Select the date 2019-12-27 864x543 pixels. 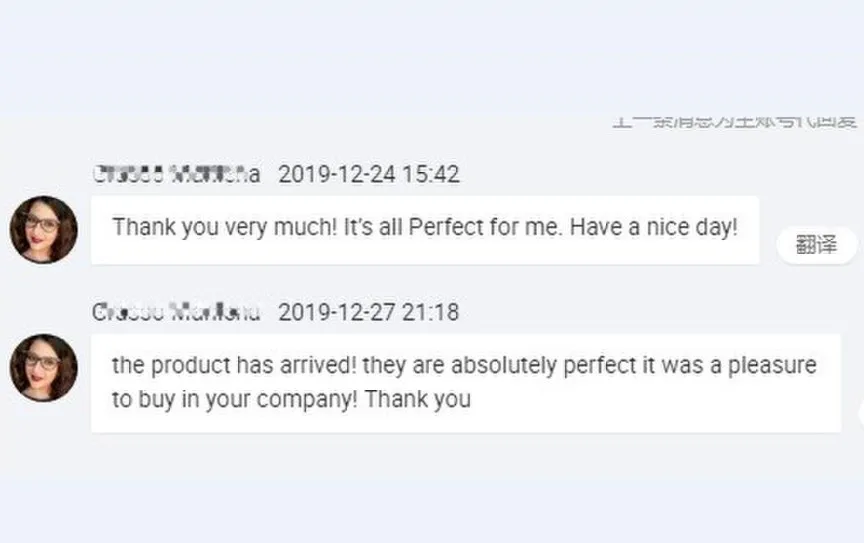pos(337,312)
